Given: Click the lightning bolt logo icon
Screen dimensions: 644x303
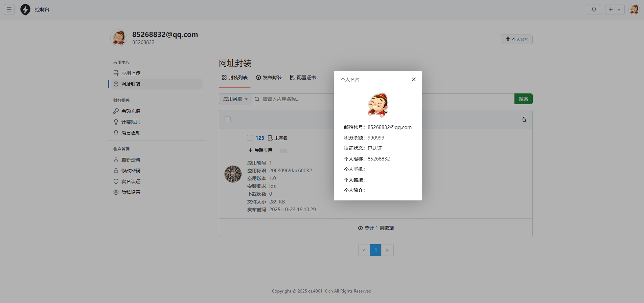Looking at the screenshot, I should tap(25, 9).
